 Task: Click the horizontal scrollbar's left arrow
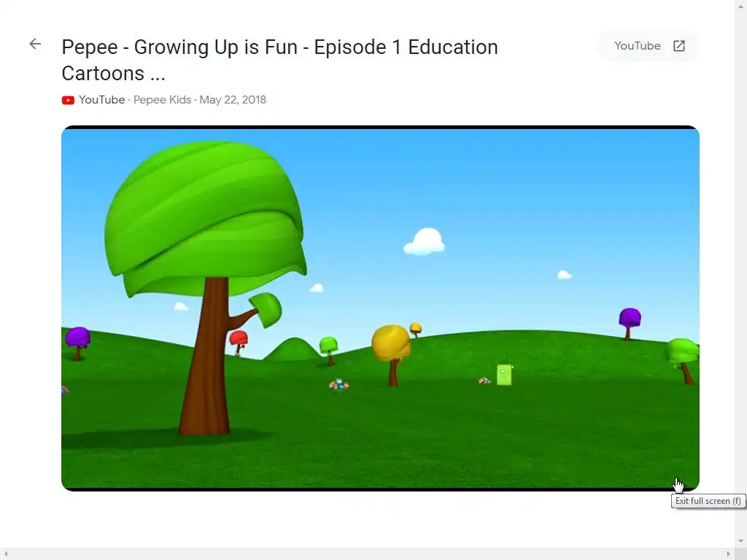(x=6, y=554)
